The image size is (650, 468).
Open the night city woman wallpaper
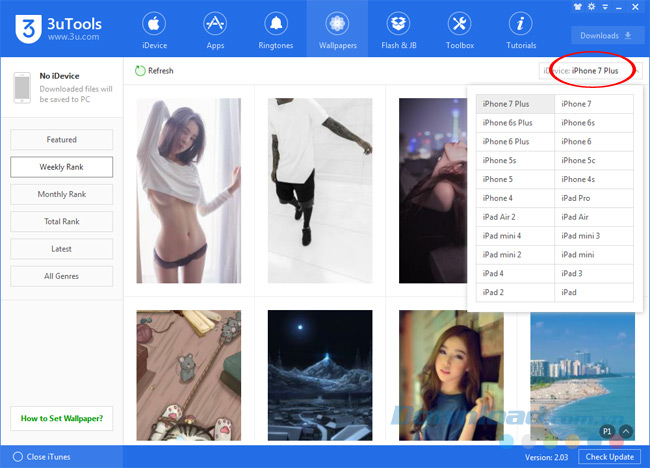point(433,191)
